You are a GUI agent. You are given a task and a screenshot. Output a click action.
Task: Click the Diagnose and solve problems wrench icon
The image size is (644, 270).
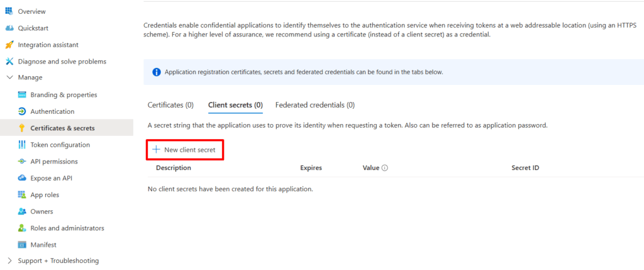9,62
